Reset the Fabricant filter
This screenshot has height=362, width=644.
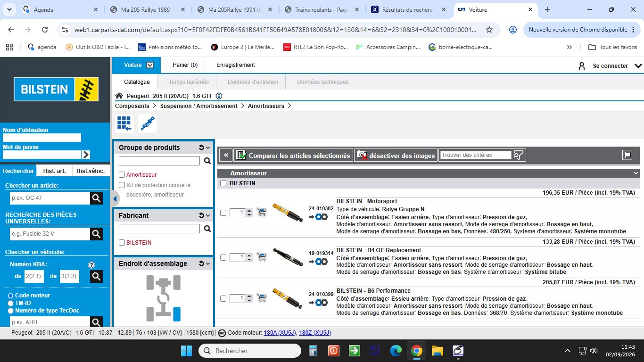[201, 215]
